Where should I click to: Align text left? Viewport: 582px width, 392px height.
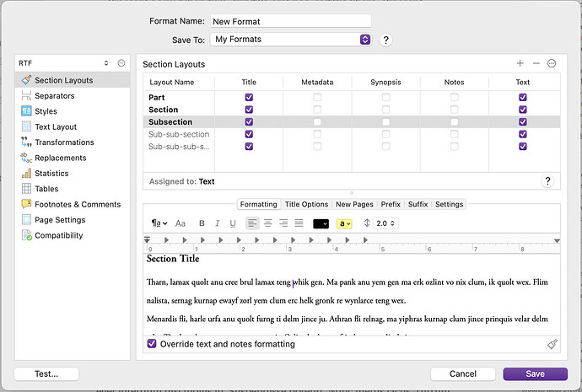point(252,223)
